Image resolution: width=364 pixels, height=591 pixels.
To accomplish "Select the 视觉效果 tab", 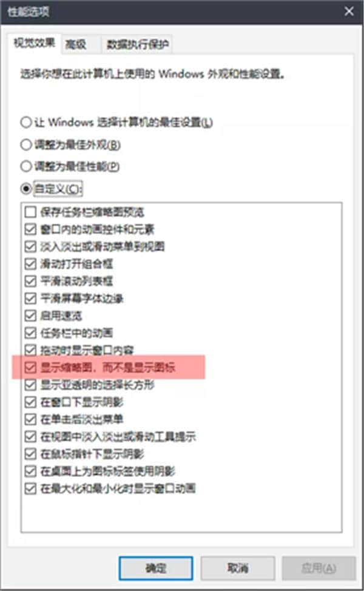I will coord(35,43).
